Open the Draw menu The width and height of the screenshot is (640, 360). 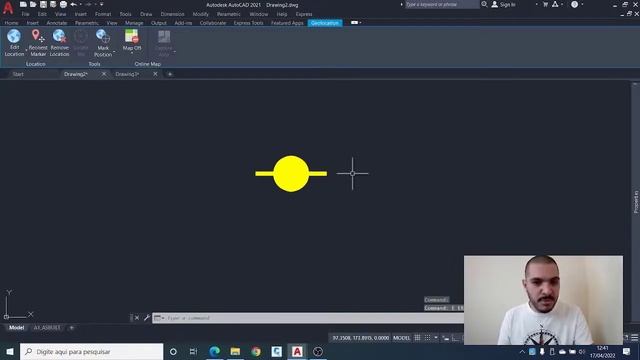(x=146, y=14)
